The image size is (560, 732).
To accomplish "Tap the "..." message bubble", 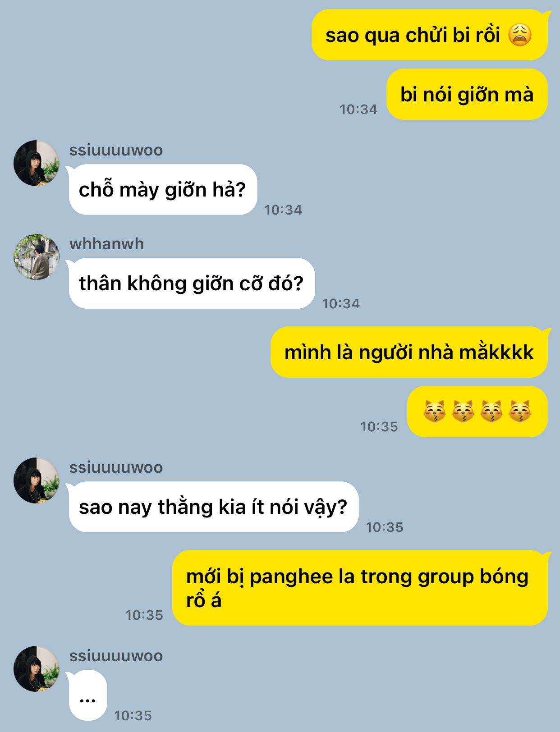I will coord(88,695).
